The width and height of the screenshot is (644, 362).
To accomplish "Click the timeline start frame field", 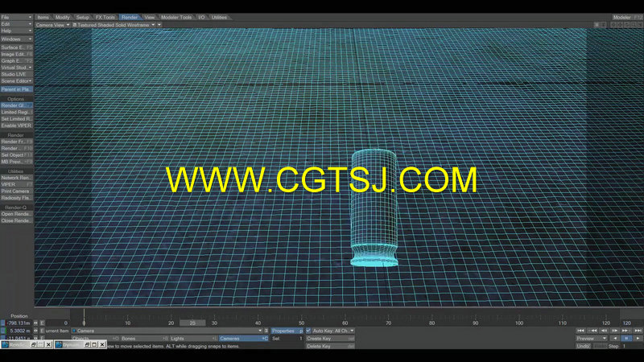I will [57, 323].
